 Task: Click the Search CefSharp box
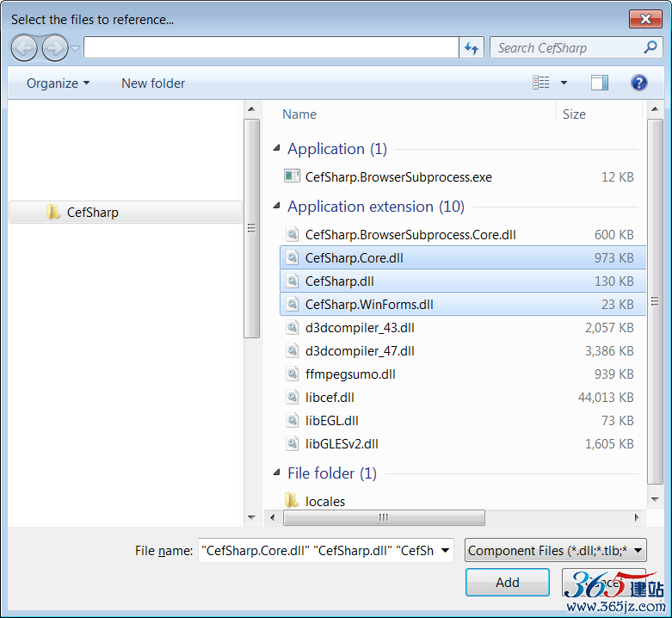576,47
